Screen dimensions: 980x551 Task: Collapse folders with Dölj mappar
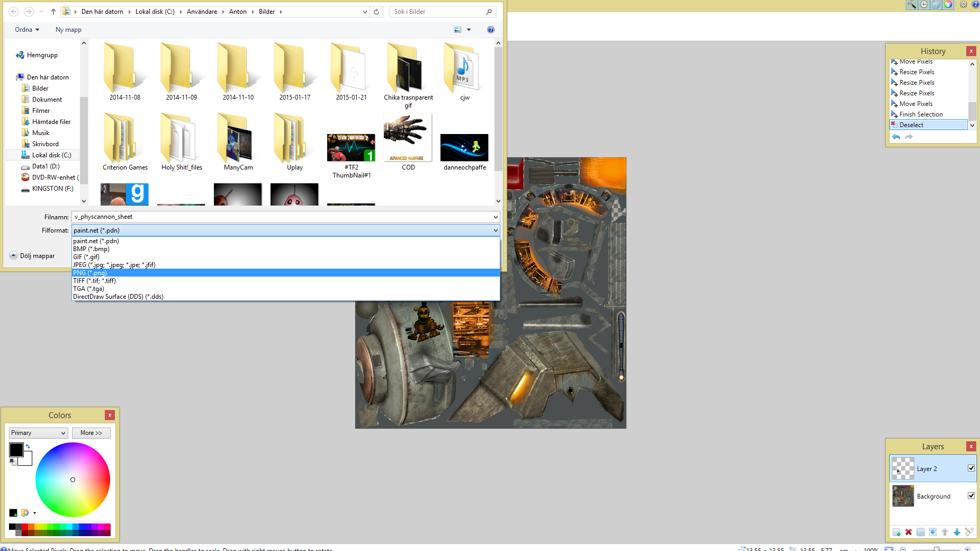pyautogui.click(x=32, y=256)
